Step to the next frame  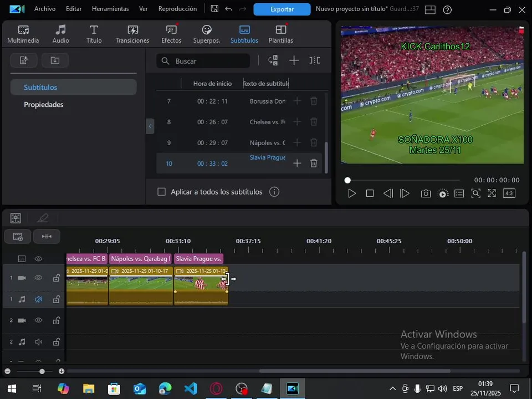(x=405, y=193)
